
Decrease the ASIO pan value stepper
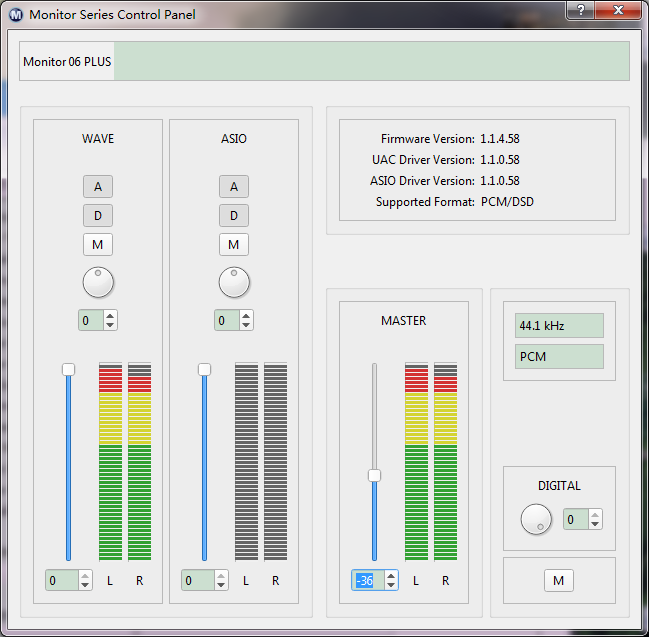pos(246,325)
